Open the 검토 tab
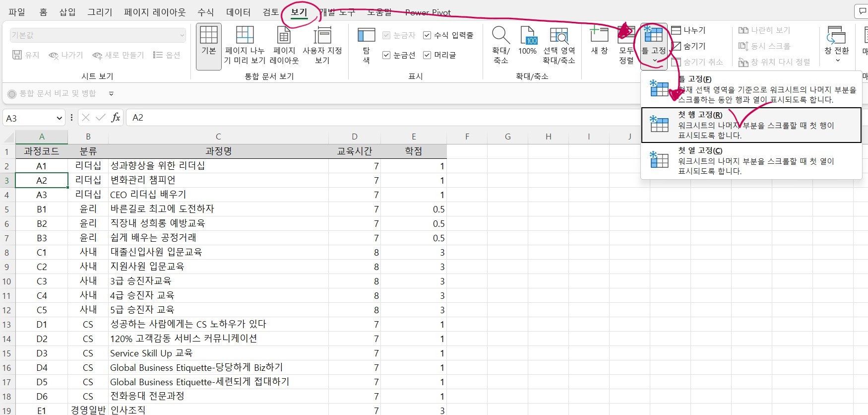The height and width of the screenshot is (415, 868). pyautogui.click(x=271, y=12)
